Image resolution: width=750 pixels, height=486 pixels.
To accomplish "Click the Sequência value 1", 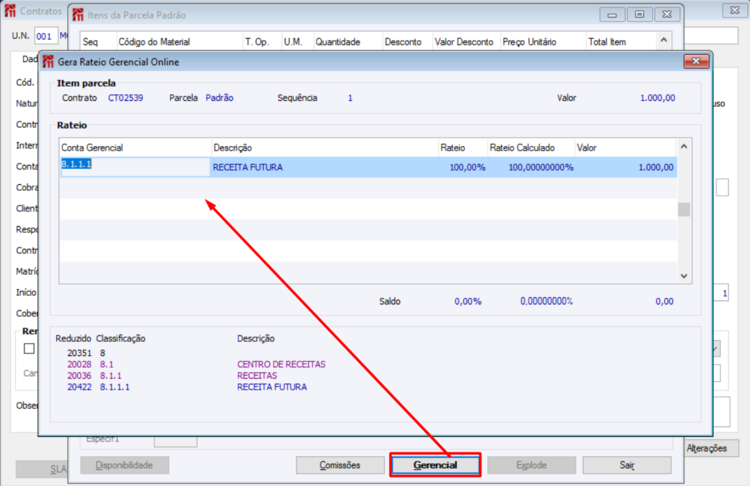I will (350, 98).
